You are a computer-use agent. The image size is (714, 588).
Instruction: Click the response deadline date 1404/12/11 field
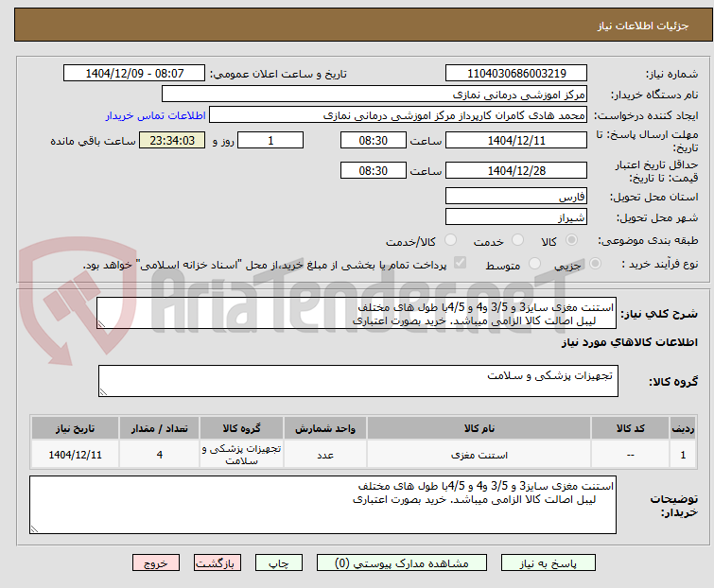click(516, 140)
